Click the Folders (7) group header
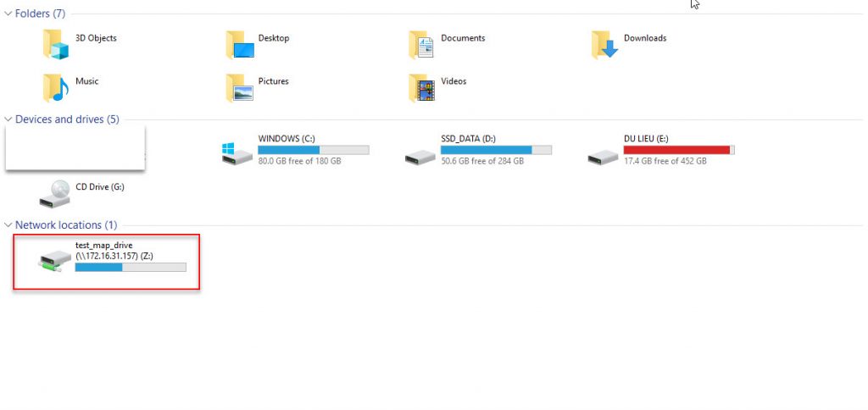Screen dimensions: 868x410 tap(40, 14)
